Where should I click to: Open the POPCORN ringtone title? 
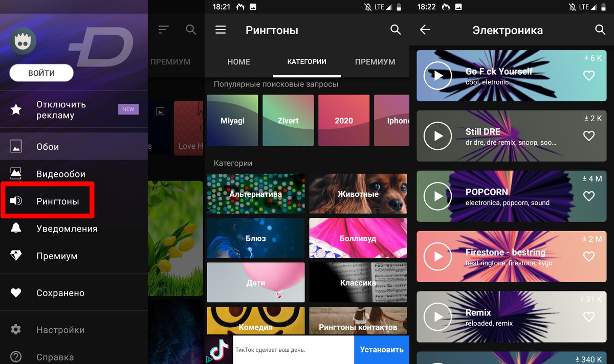click(x=487, y=192)
